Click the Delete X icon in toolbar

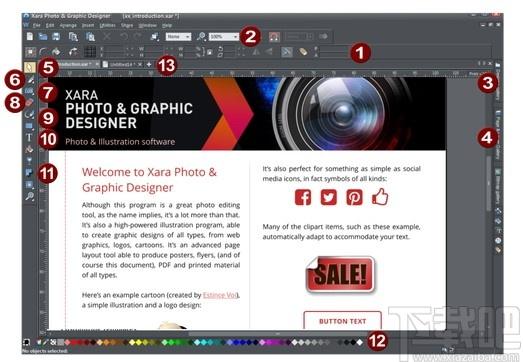pos(107,36)
